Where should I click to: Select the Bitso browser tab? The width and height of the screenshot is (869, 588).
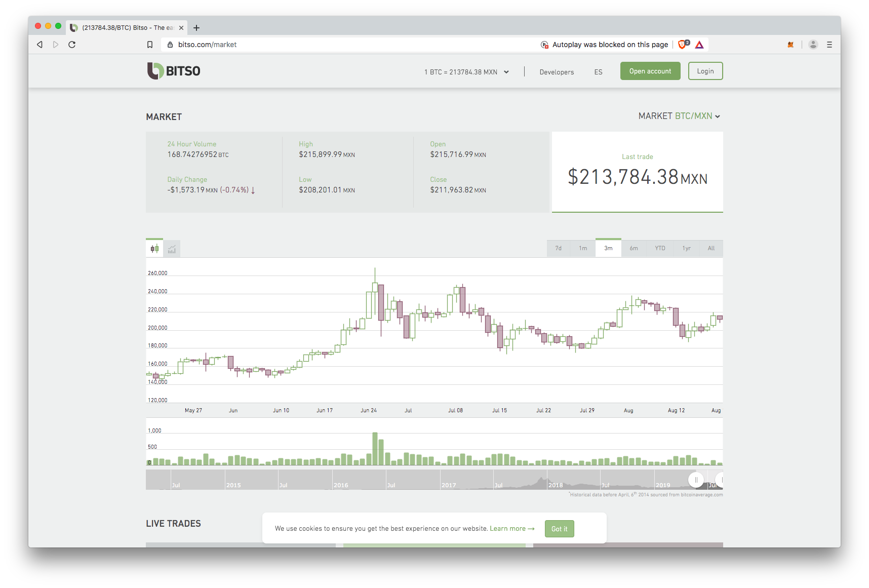(127, 28)
